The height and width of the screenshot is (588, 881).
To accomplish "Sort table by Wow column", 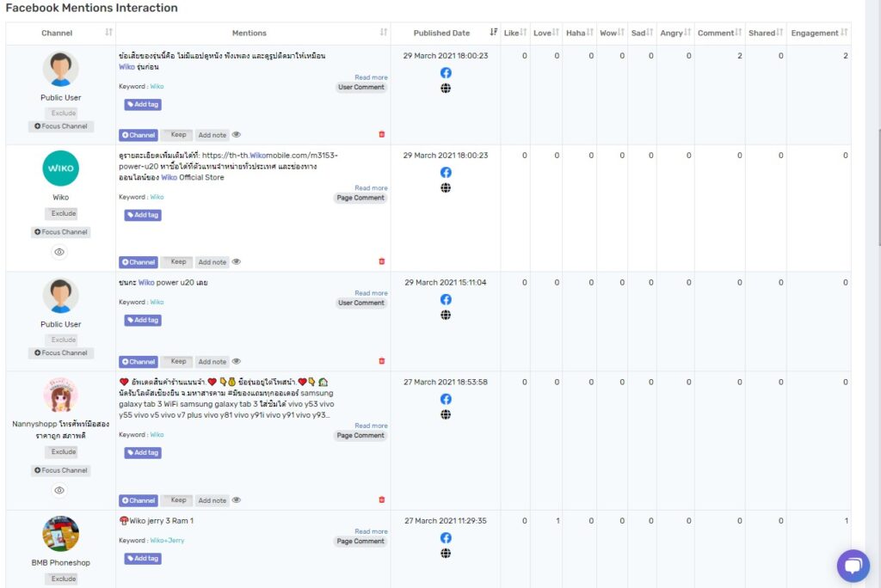I will 621,33.
